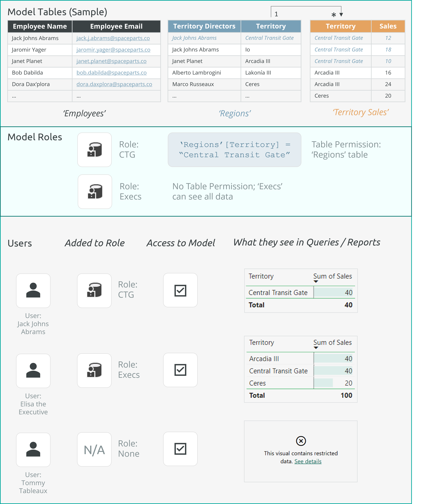Toggle Elisa's Access to Model checkbox
Viewport: 427px width, 504px height.
coord(180,370)
